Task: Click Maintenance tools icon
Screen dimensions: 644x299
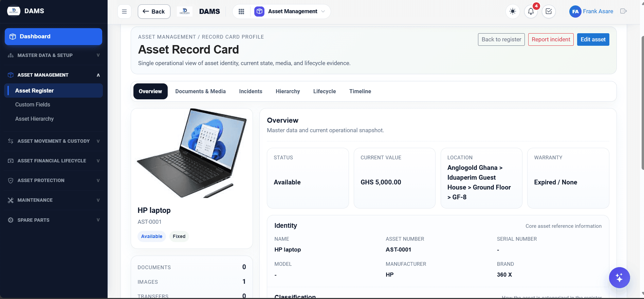Action: [x=11, y=200]
